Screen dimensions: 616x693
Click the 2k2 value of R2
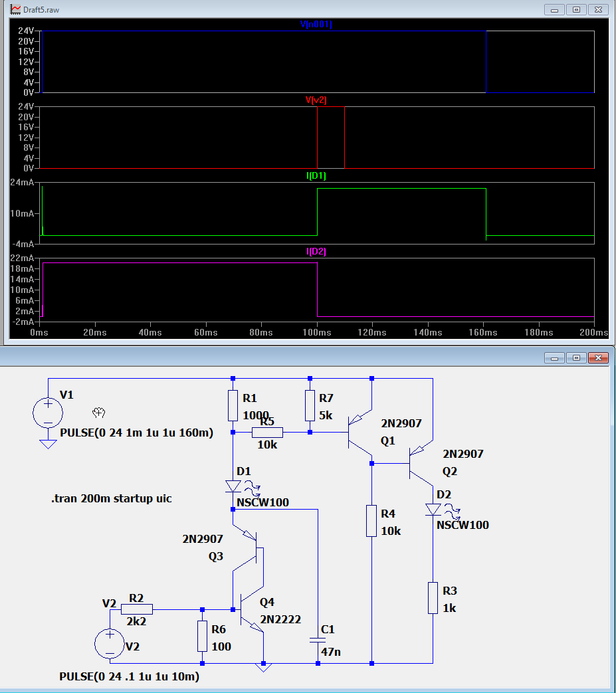click(136, 621)
